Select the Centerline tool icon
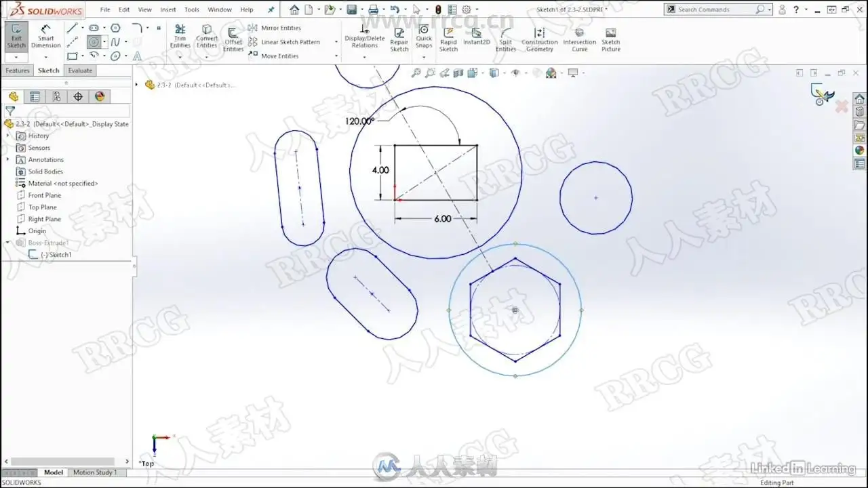This screenshot has width=868, height=488. point(72,42)
